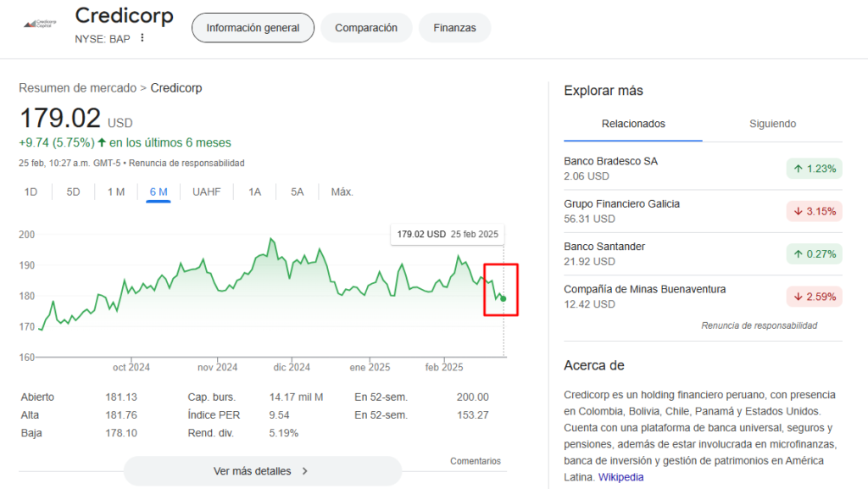Click the 179.02 USD chart tooltip
868x489 pixels.
coord(448,234)
